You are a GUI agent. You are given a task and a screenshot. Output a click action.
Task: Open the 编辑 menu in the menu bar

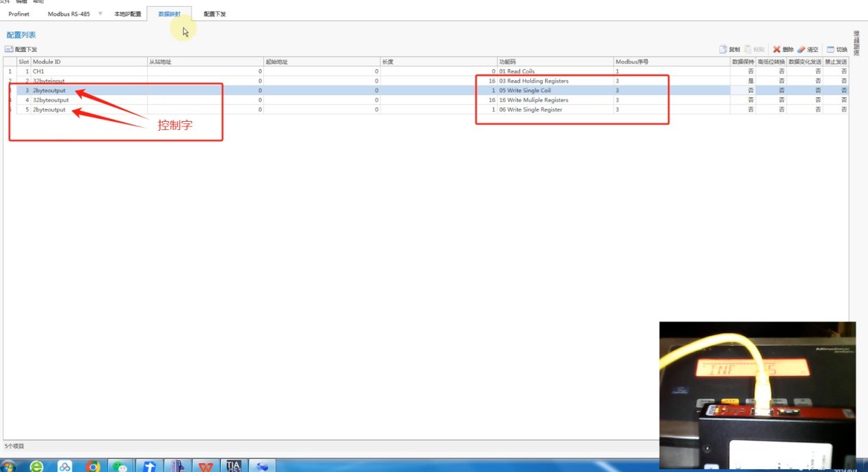pyautogui.click(x=23, y=2)
